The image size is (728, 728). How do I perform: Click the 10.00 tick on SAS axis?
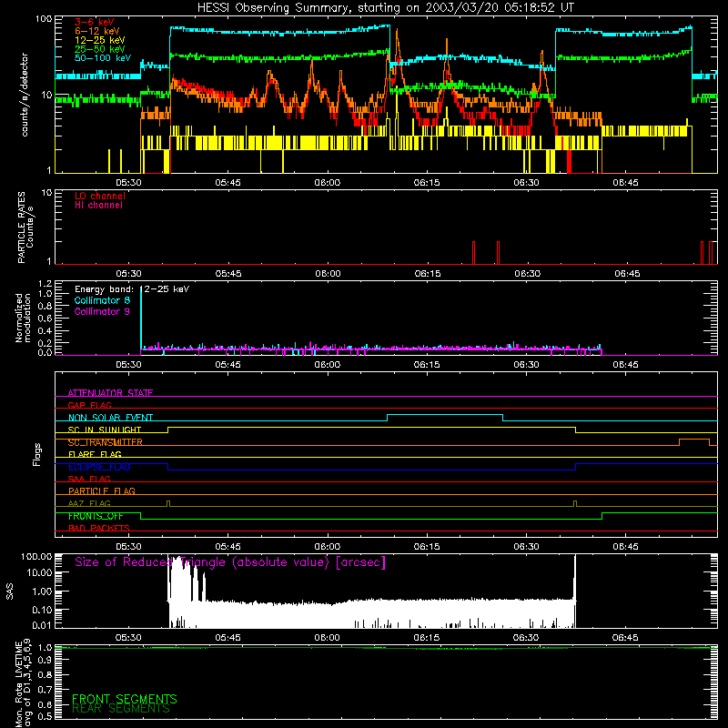[38, 572]
